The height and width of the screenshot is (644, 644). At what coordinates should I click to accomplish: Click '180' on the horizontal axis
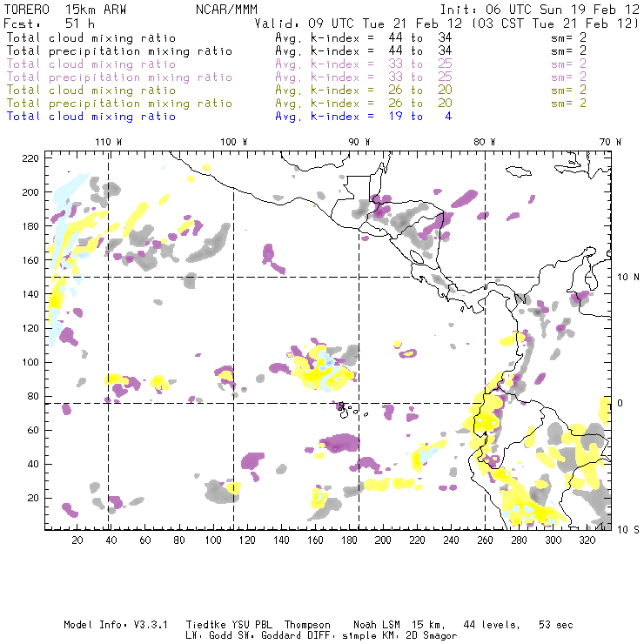[349, 540]
